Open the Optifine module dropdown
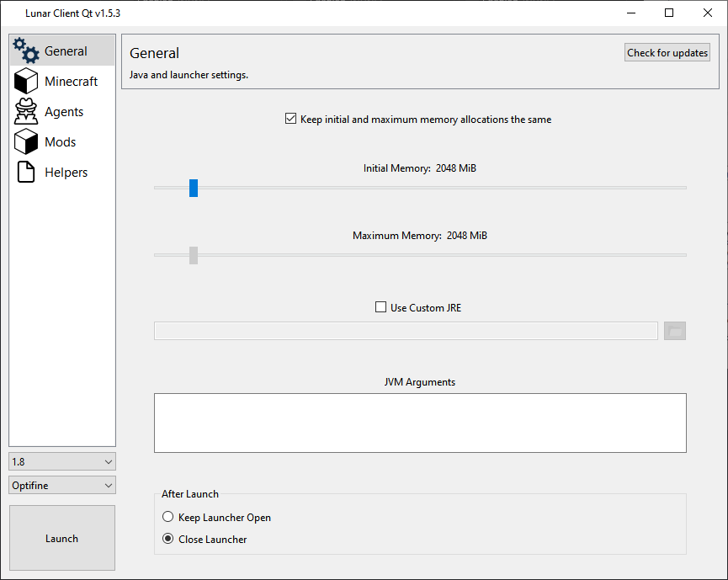Screen dimensions: 728x580 click(62, 485)
